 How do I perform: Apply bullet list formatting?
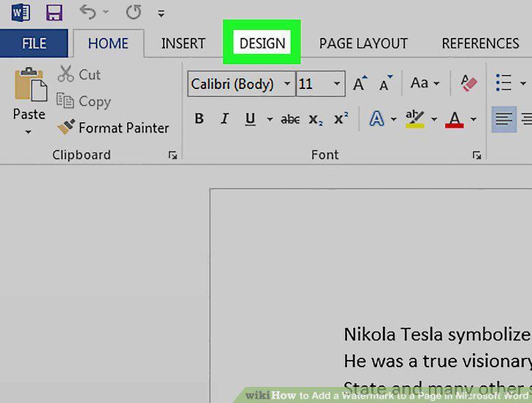503,82
